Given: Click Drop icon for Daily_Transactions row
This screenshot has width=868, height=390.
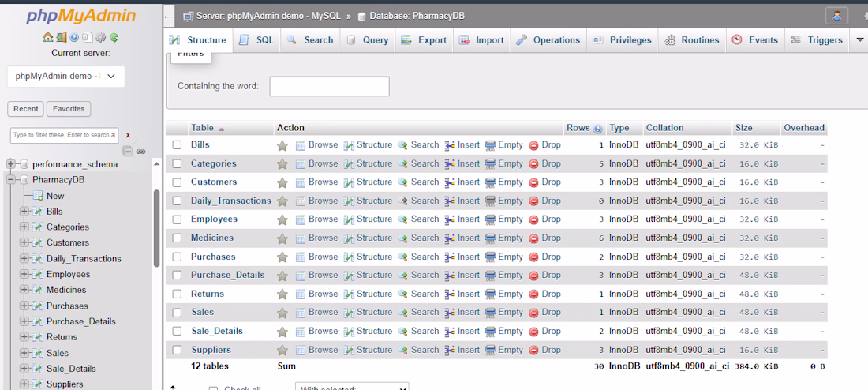Looking at the screenshot, I should click(533, 201).
